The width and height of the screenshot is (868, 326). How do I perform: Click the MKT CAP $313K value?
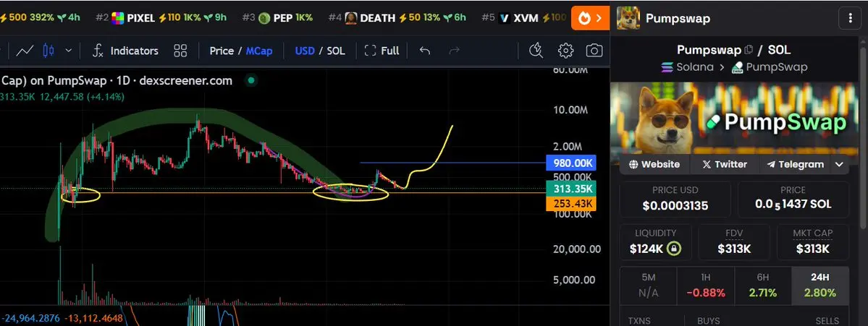click(x=813, y=249)
